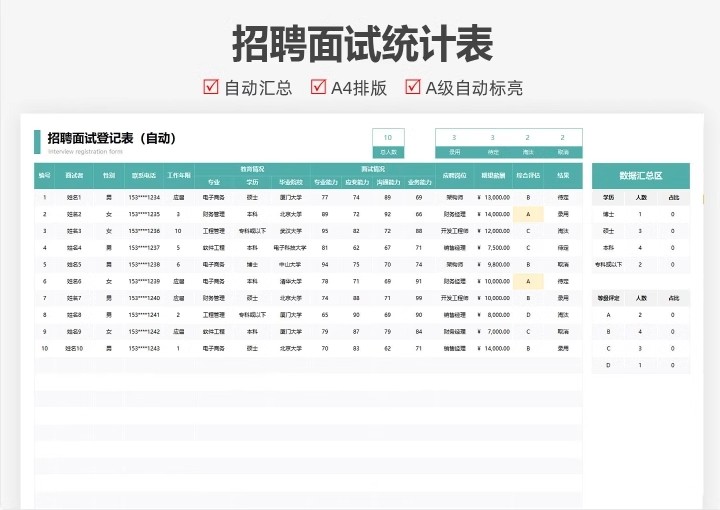Click the 7,500.00 salary cell
This screenshot has height=510, width=720.
[x=494, y=248]
